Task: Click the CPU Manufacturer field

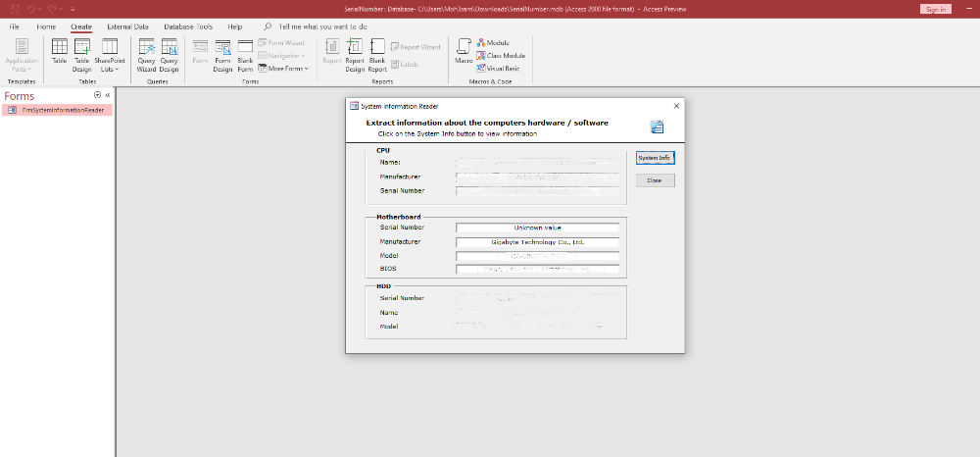Action: point(537,177)
